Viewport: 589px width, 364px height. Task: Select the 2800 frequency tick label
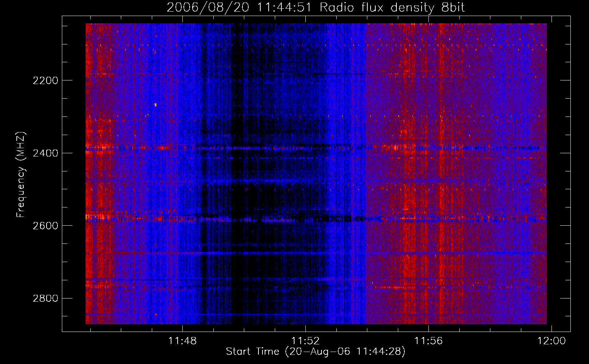(46, 298)
